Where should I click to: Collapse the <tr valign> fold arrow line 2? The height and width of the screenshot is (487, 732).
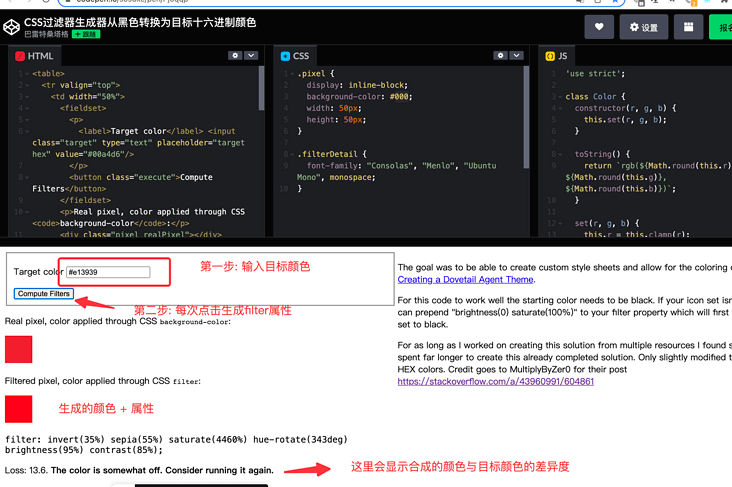point(27,85)
